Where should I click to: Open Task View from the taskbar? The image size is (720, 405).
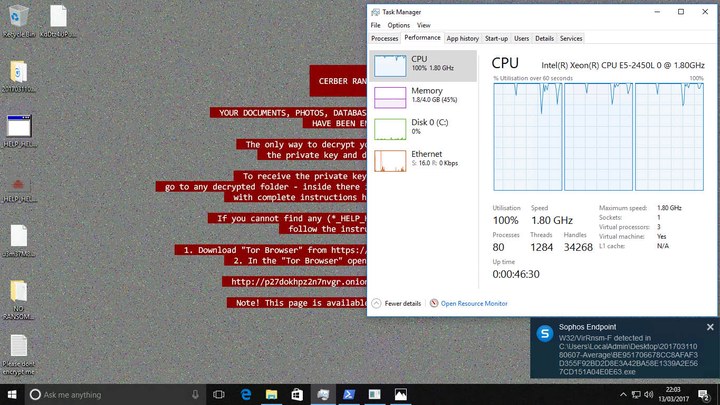pyautogui.click(x=219, y=394)
